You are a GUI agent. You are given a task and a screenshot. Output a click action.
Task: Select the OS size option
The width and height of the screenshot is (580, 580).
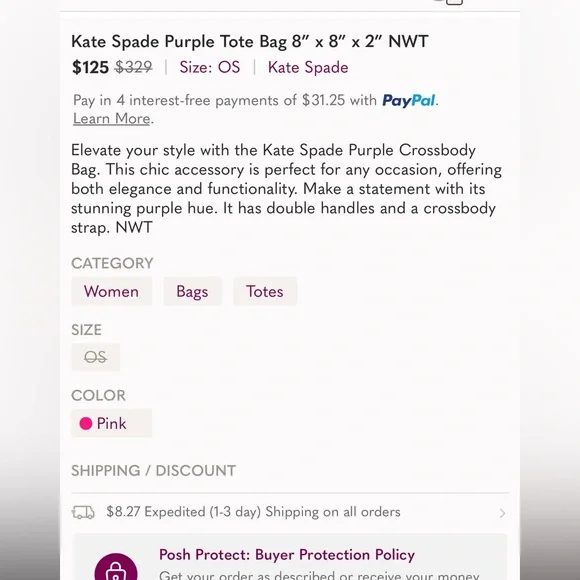point(95,357)
